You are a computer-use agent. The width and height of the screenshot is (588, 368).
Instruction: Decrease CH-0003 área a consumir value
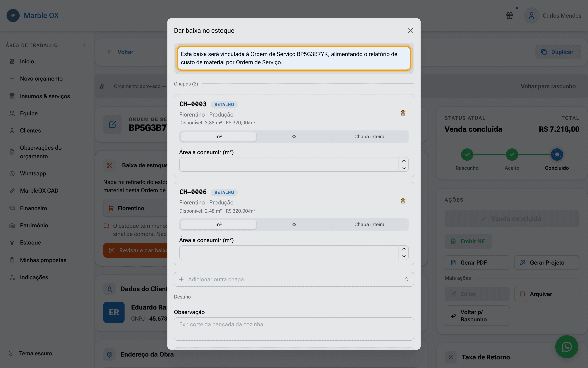404,168
